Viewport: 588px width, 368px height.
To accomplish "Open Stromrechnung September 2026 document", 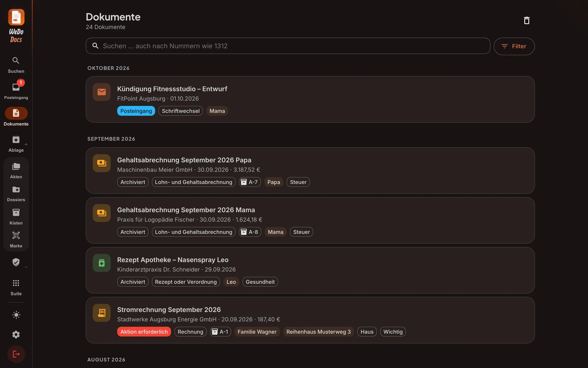I will pyautogui.click(x=310, y=320).
